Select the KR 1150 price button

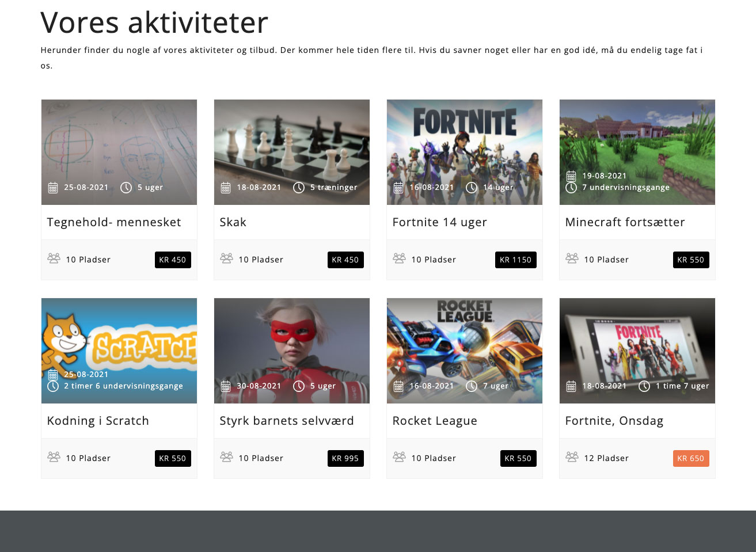point(515,260)
